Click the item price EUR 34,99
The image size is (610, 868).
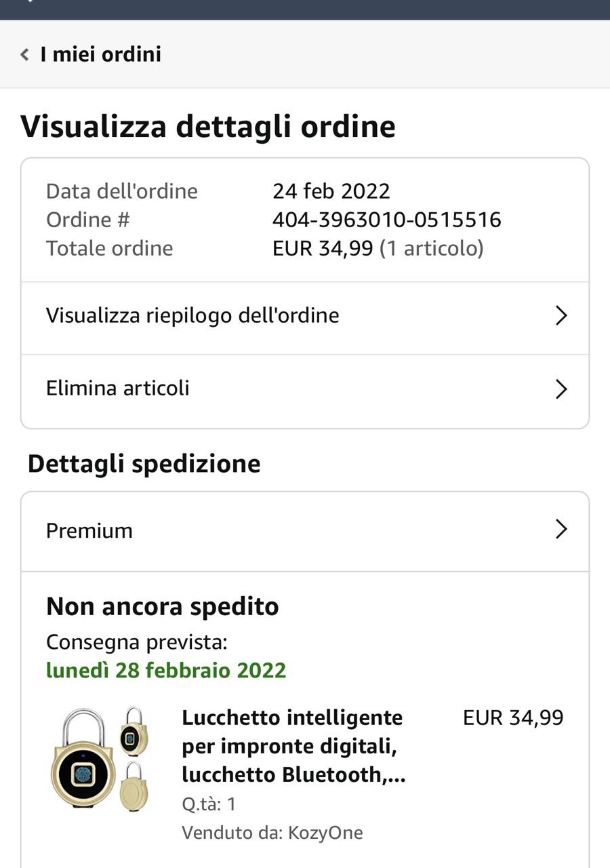(513, 717)
